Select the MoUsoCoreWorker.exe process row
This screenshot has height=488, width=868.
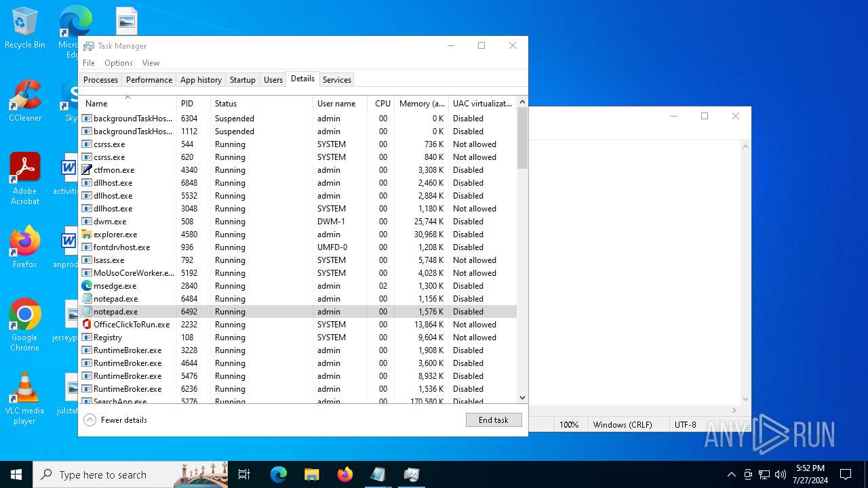pos(298,273)
